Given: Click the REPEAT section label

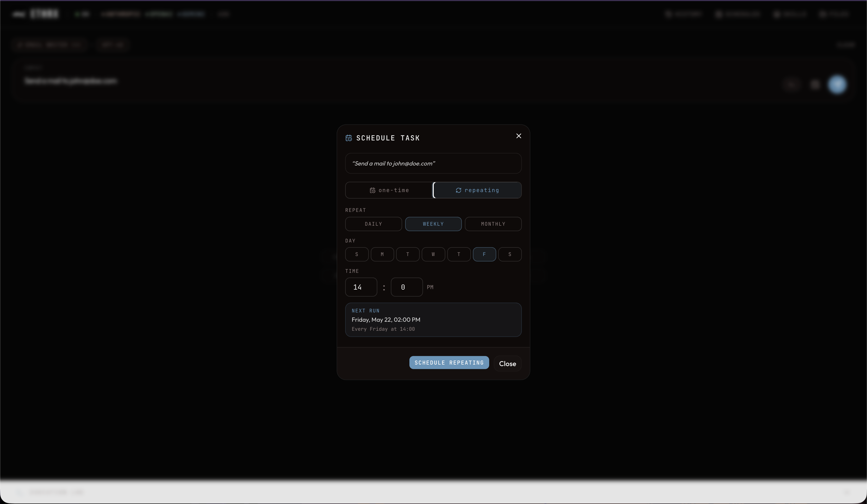Looking at the screenshot, I should [x=355, y=210].
